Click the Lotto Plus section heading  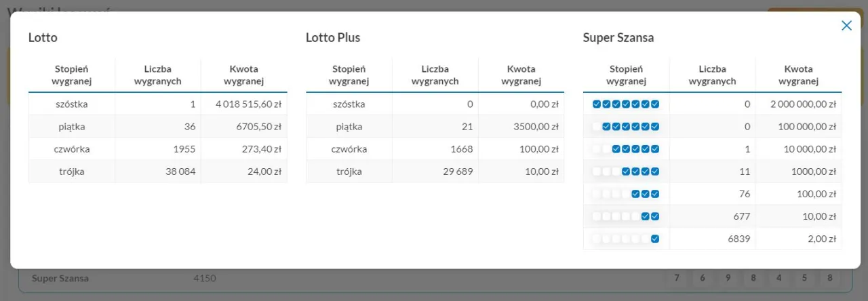pos(333,38)
